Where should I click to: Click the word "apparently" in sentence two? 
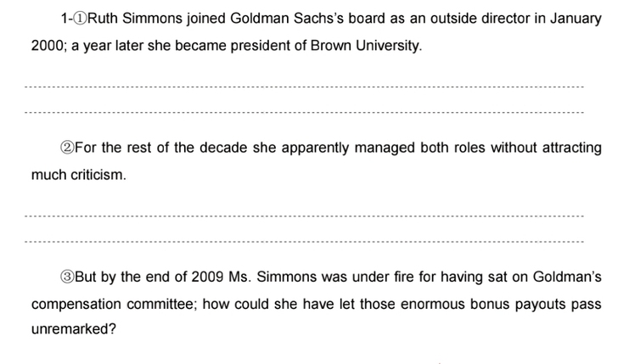(x=315, y=148)
